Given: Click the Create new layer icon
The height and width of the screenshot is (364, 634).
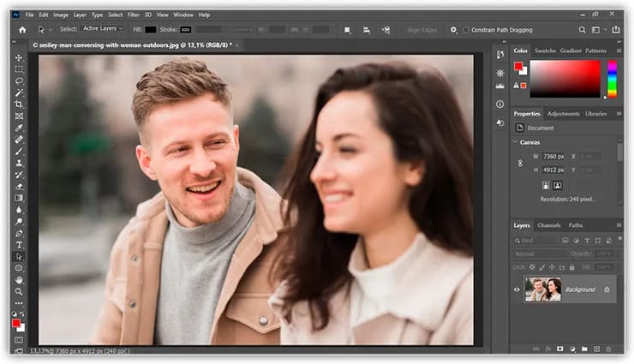Looking at the screenshot, I should coord(597,349).
